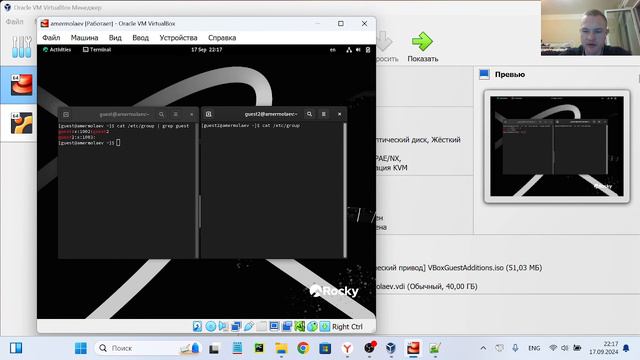Open the Устройства menu
Screen dimensions: 640x360
[178, 38]
